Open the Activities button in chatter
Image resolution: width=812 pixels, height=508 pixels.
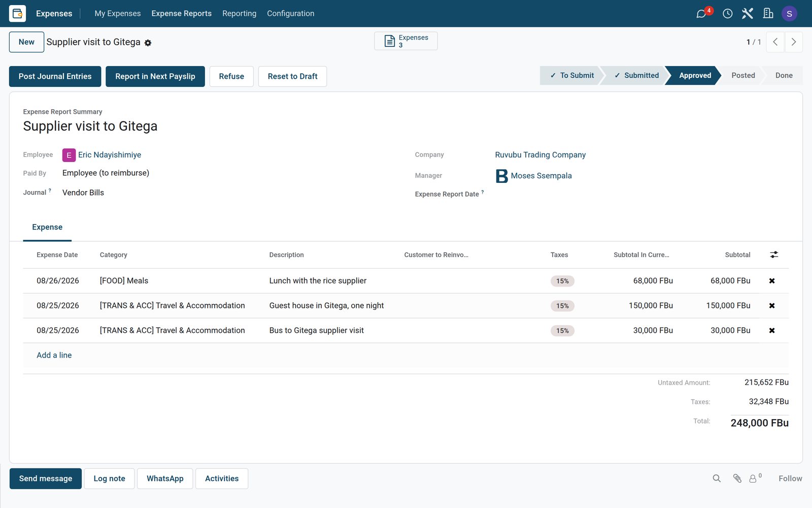pos(222,479)
